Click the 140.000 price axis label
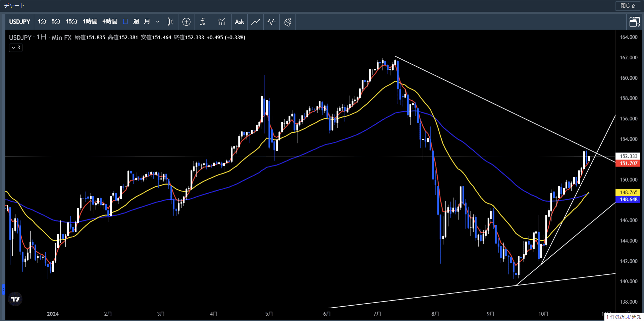Screen dimensions: 644x321 [x=629, y=281]
